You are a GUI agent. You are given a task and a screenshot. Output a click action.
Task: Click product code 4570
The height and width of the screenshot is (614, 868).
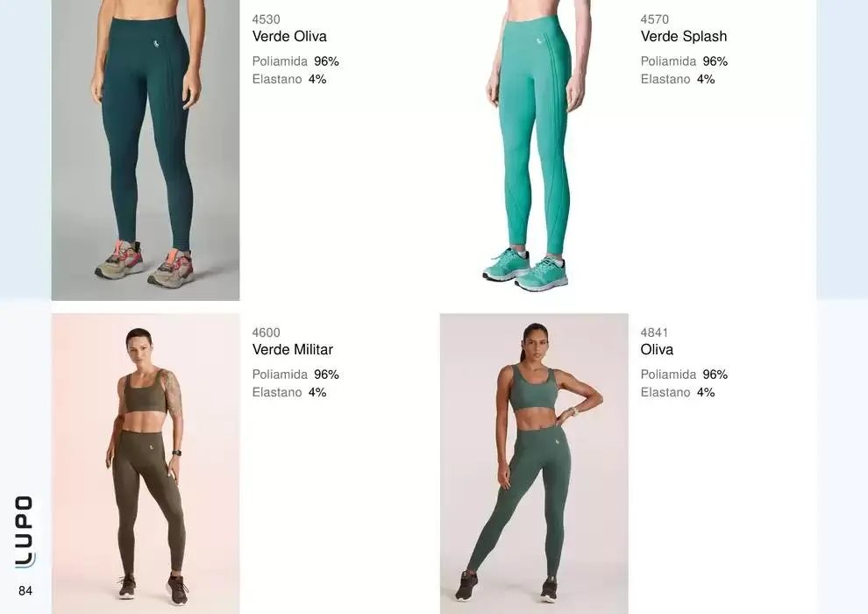coord(655,19)
